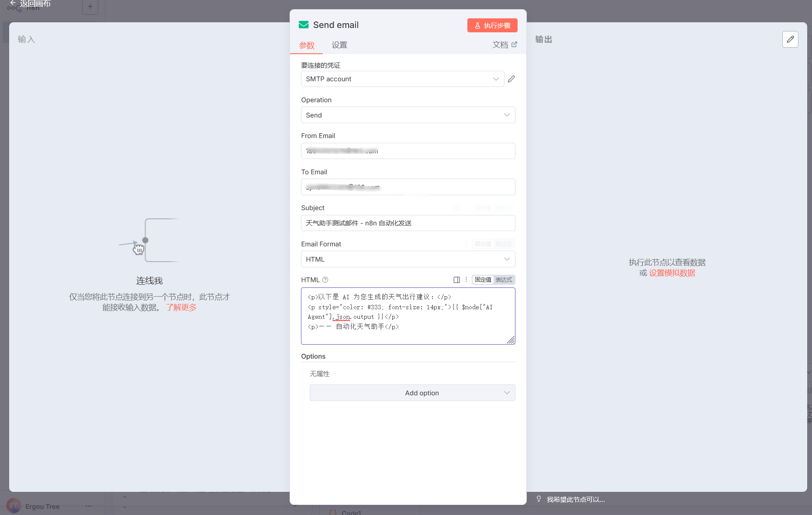The height and width of the screenshot is (515, 812).
Task: Open the Email Format dropdown set to HTML
Action: pyautogui.click(x=408, y=259)
